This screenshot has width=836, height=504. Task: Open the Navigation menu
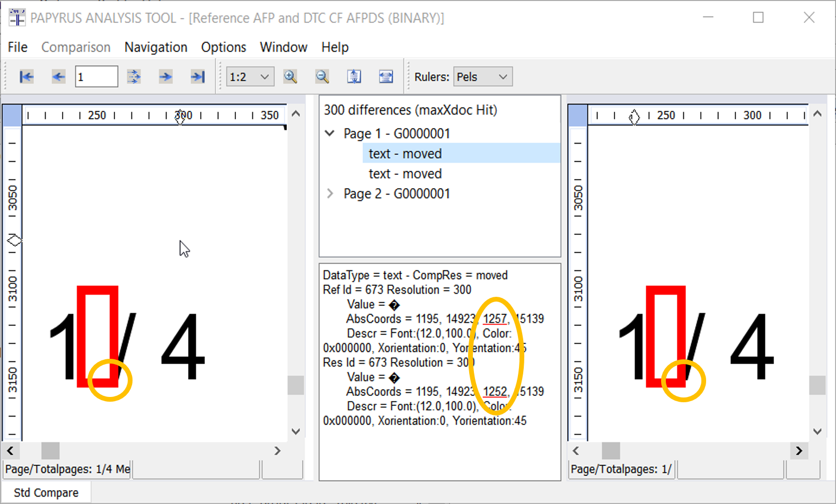coord(155,47)
